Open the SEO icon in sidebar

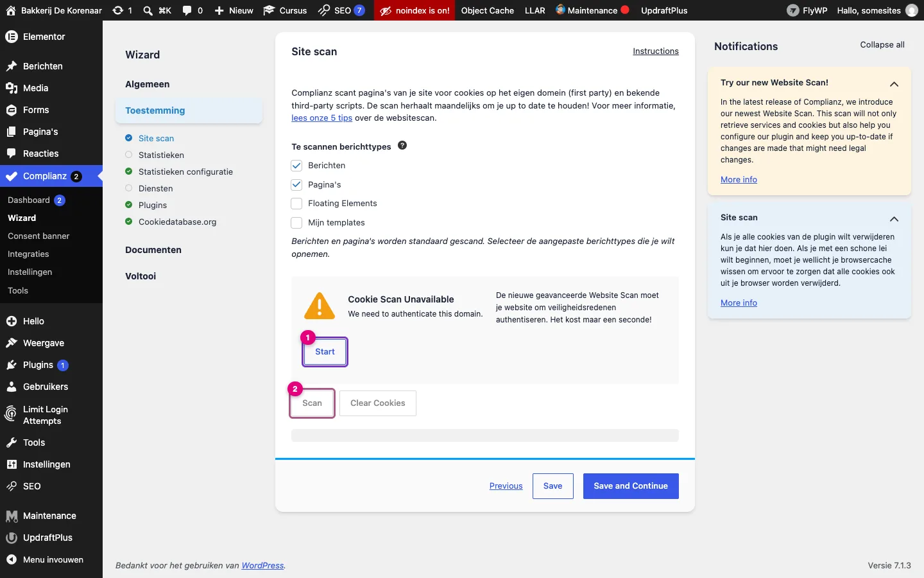coord(12,486)
